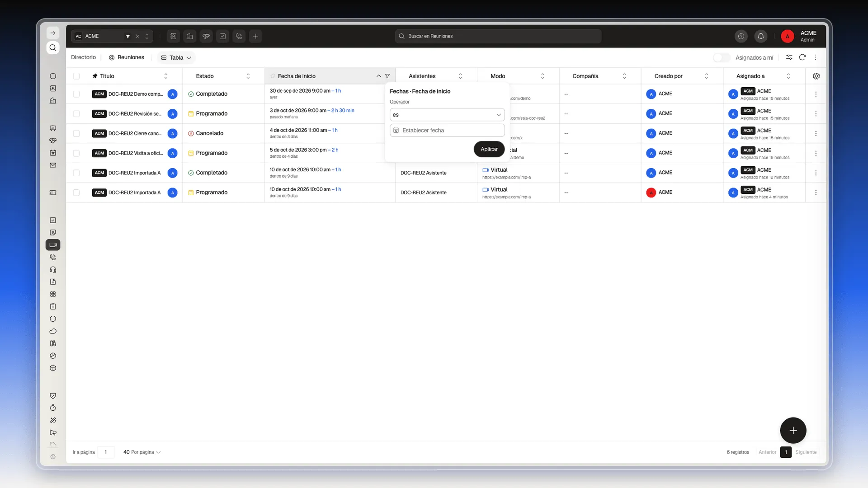Check the DOC-REU2 Cierre canc... row checkbox
Screen dimensions: 868x488
[76, 133]
